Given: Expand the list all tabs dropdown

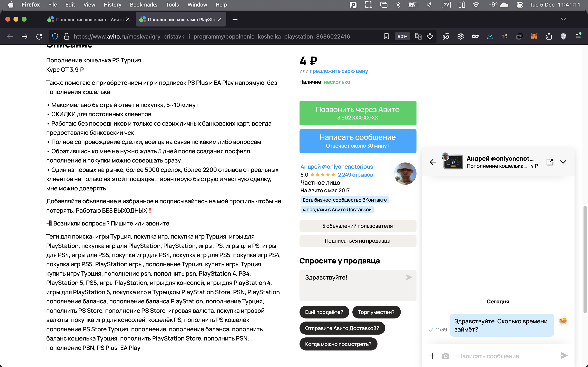Looking at the screenshot, I should click(x=563, y=19).
